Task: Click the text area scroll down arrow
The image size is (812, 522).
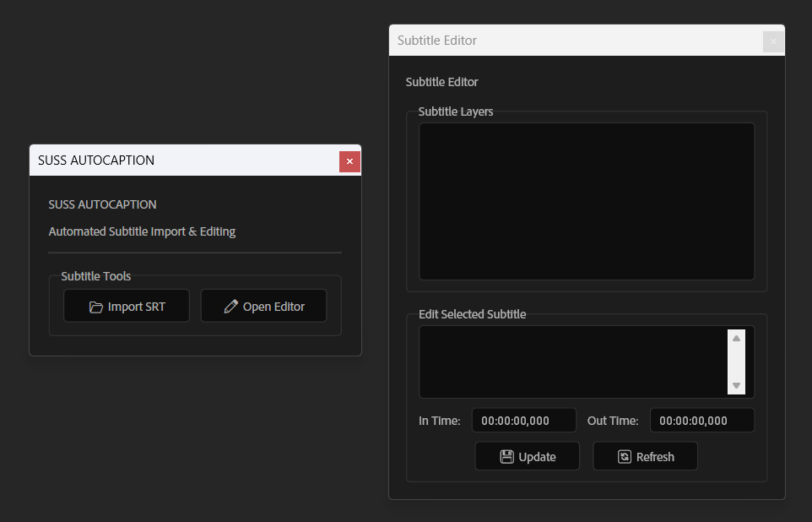Action: tap(736, 386)
